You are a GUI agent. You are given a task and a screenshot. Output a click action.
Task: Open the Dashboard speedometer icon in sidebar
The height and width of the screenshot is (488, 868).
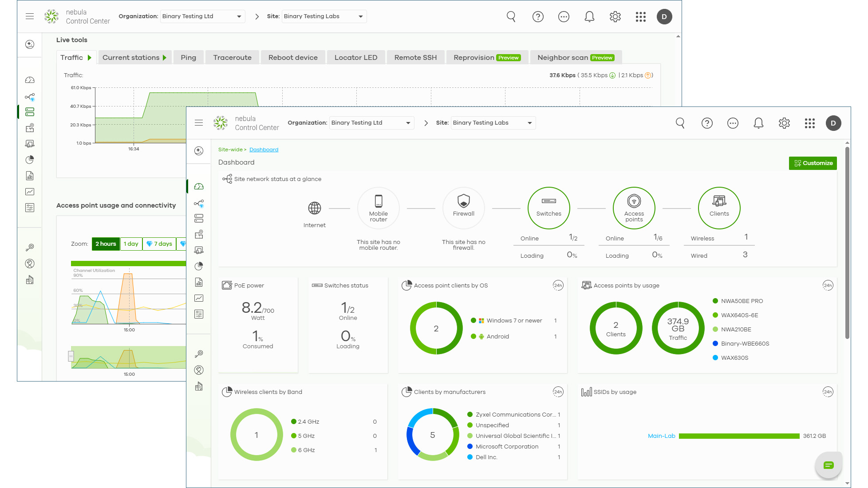coord(198,186)
